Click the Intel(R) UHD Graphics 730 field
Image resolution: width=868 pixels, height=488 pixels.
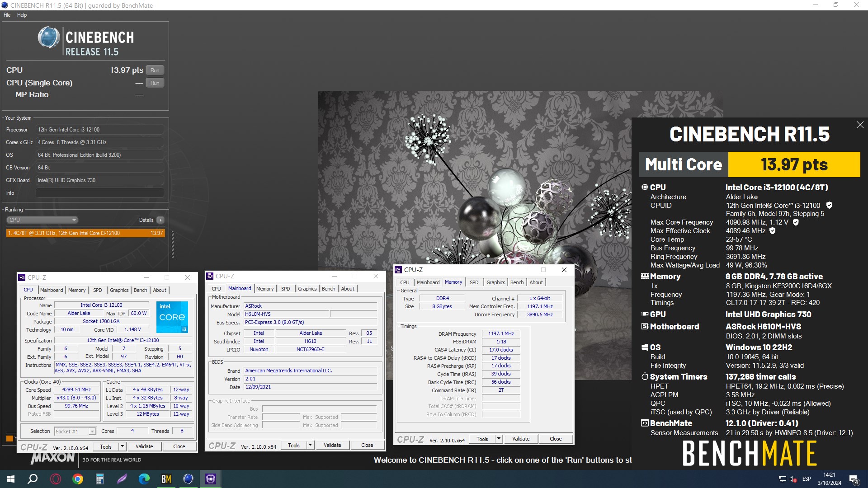pos(100,180)
